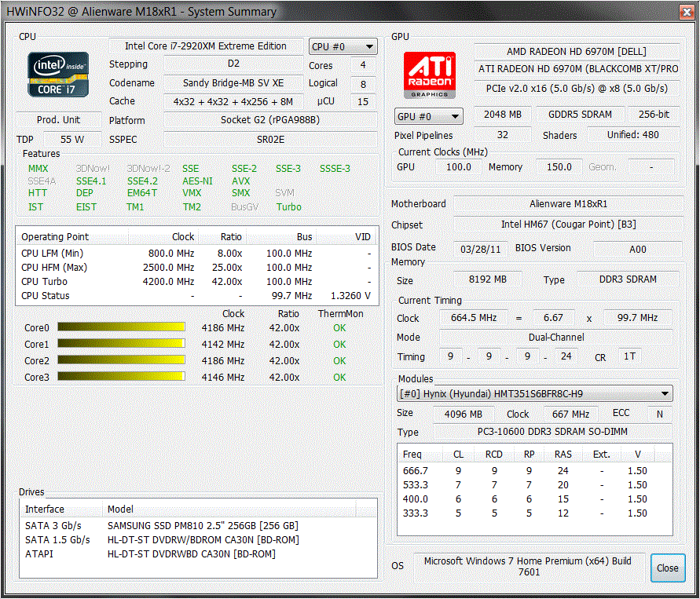Click the Freq column header in modules table
Screen dimensions: 700x599
click(x=420, y=454)
